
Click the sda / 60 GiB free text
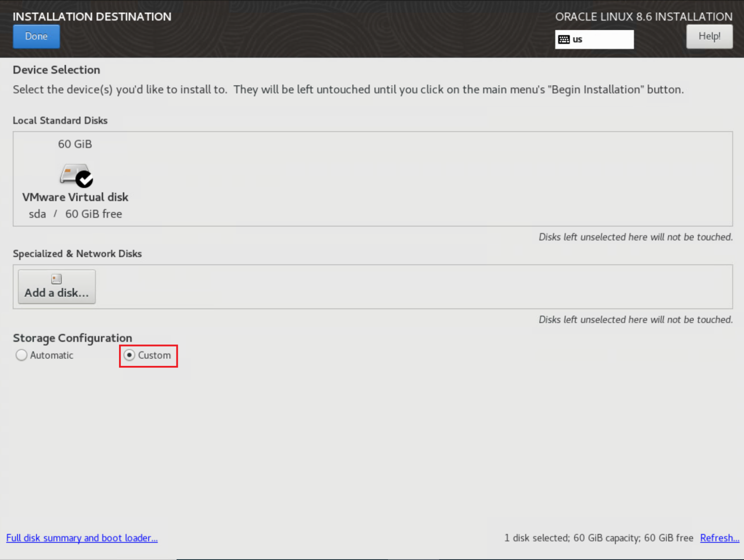75,214
